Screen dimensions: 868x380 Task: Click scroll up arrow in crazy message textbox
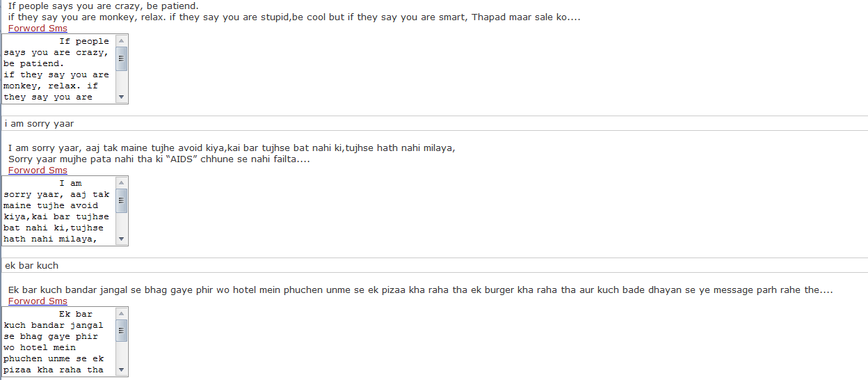pos(122,41)
